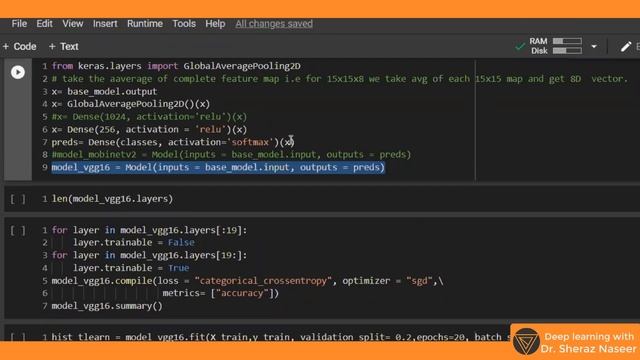The width and height of the screenshot is (640, 360).
Task: Add a new Text cell
Action: pyautogui.click(x=64, y=47)
